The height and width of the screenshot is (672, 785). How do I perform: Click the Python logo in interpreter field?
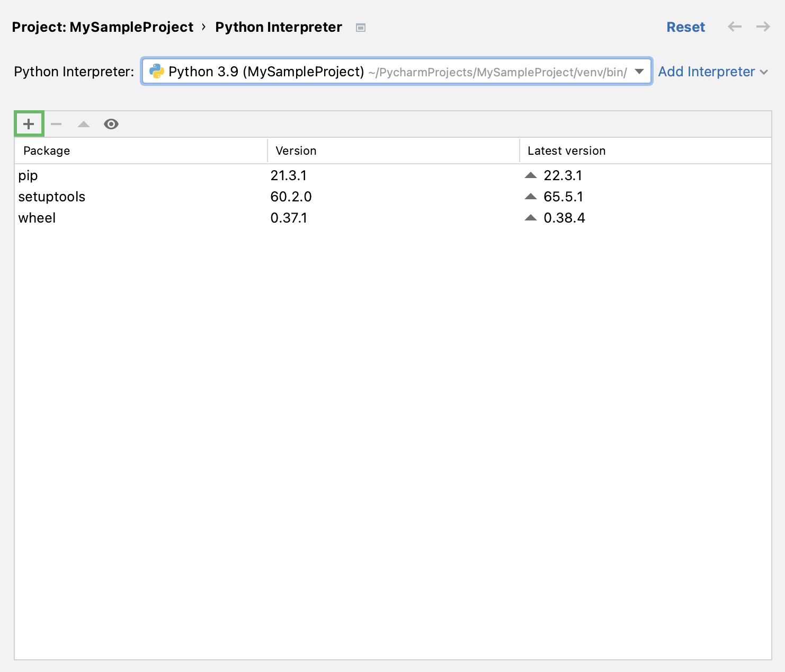pos(157,71)
